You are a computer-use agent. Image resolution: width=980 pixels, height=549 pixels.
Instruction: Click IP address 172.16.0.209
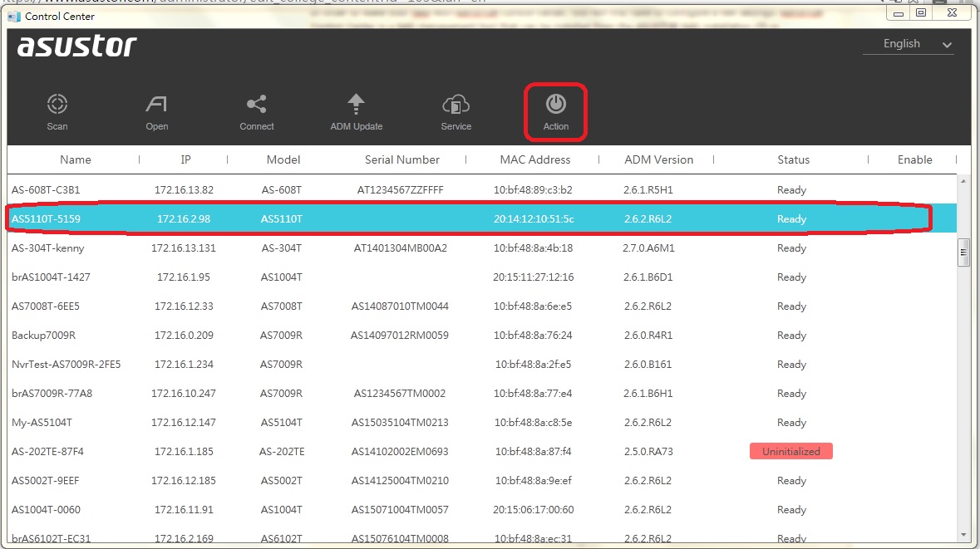tap(184, 336)
